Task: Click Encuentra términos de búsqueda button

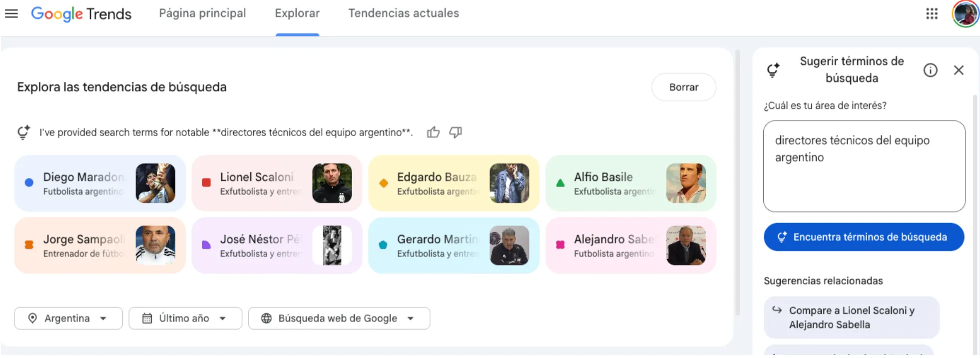Action: [864, 237]
